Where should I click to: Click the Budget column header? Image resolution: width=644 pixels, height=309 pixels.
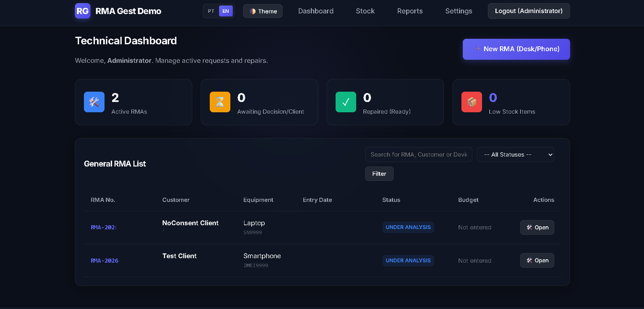point(468,200)
